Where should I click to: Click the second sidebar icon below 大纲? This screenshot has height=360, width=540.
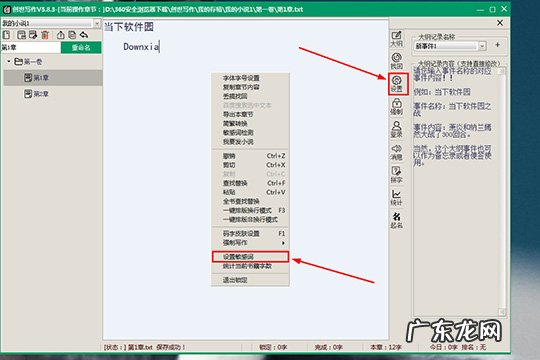pos(396,61)
